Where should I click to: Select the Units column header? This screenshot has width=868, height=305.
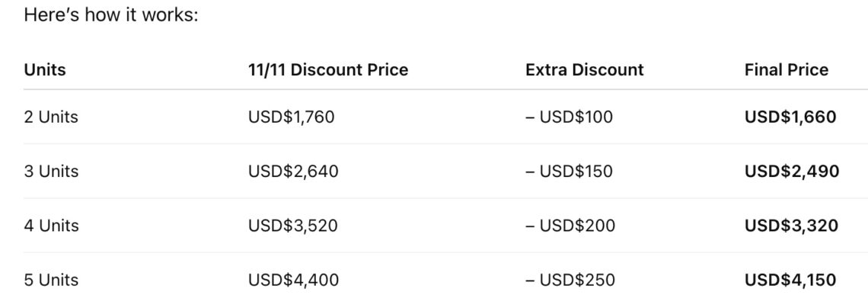click(45, 70)
